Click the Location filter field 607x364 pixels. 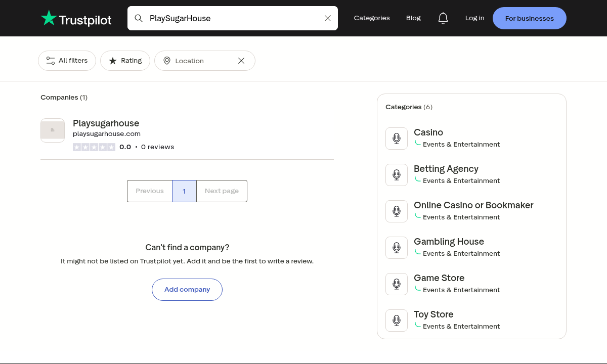tap(205, 61)
